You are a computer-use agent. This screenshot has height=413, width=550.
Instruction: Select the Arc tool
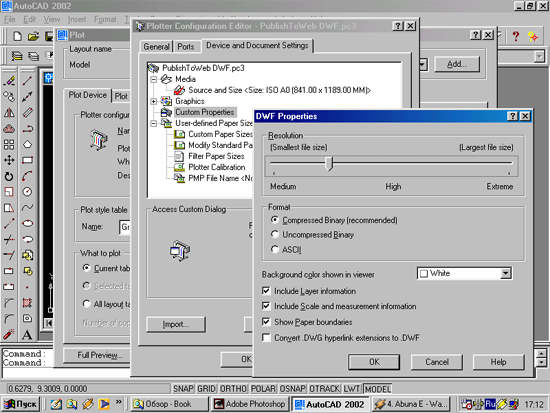pyautogui.click(x=27, y=176)
